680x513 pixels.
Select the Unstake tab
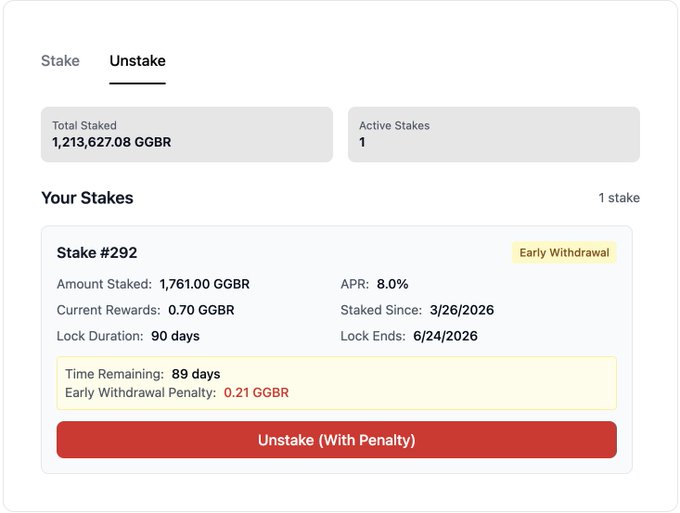point(137,61)
